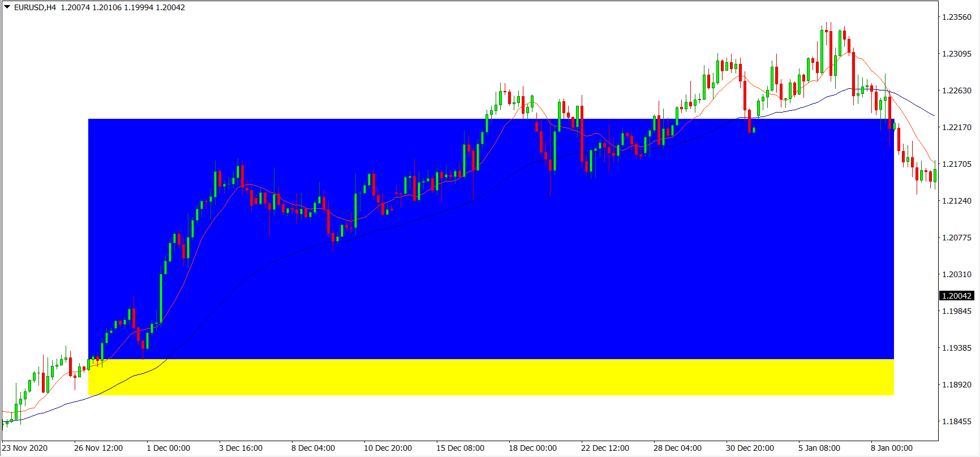Click the 1.23560 price axis label
The image size is (980, 457).
tap(957, 17)
